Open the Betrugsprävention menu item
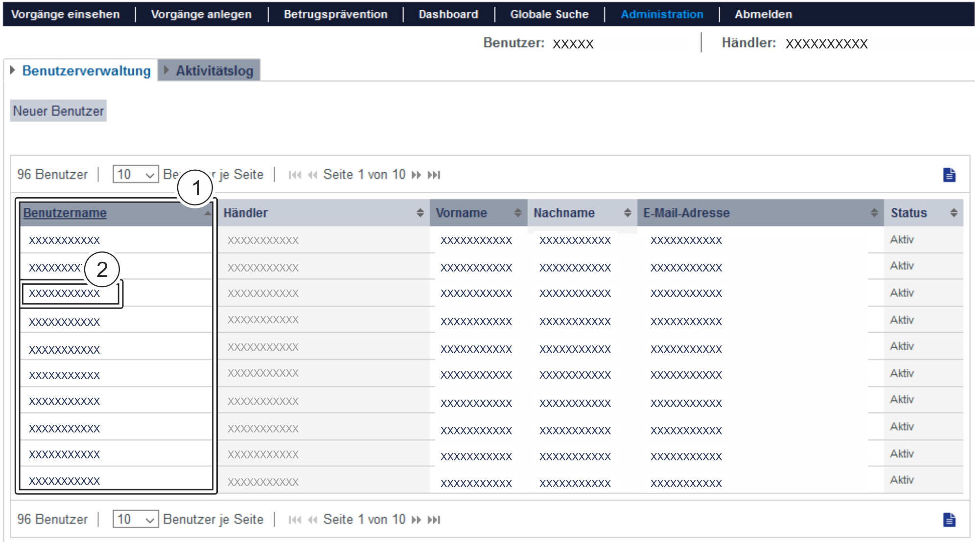The image size is (980, 542). 335,14
